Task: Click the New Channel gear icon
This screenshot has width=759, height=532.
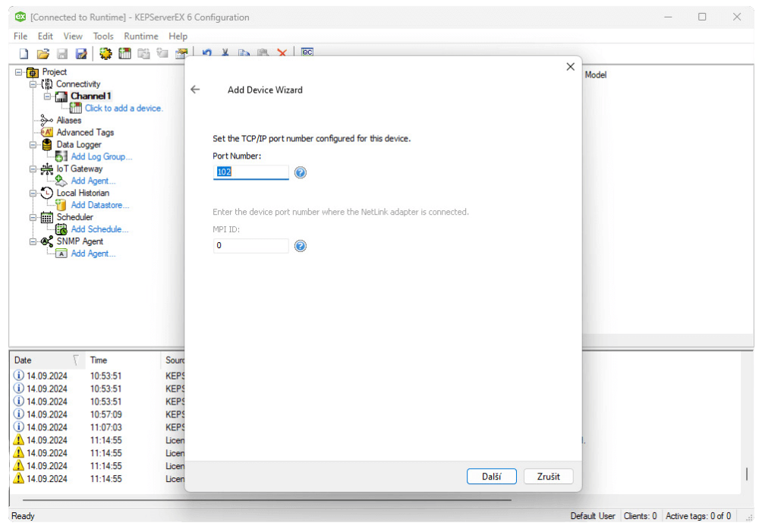Action: [106, 54]
